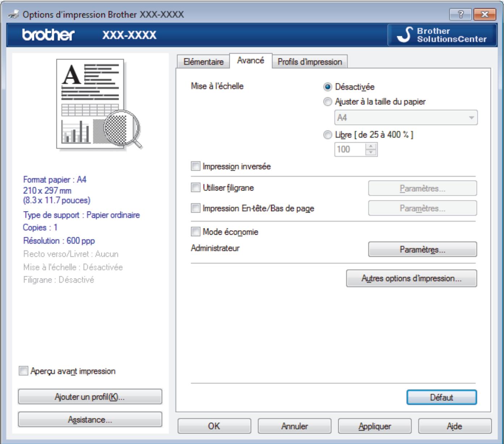Expand the A4 paper size dropdown
This screenshot has height=444, width=504.
coord(406,118)
